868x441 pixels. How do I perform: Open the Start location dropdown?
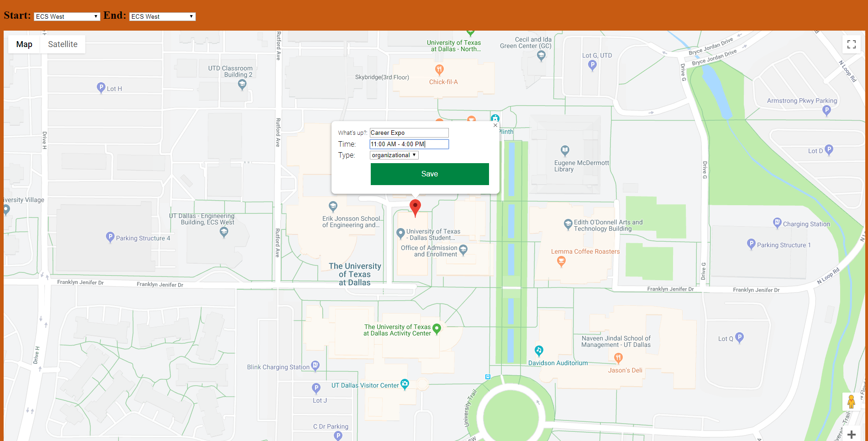pos(67,16)
